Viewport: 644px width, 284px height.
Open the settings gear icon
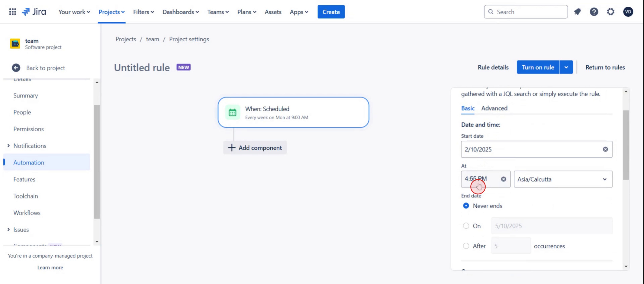[x=611, y=12]
